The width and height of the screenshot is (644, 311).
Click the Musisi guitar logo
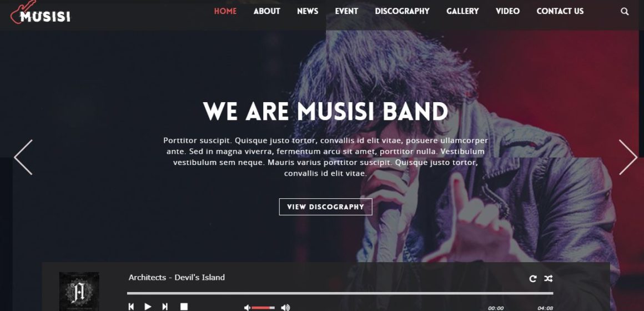(40, 13)
